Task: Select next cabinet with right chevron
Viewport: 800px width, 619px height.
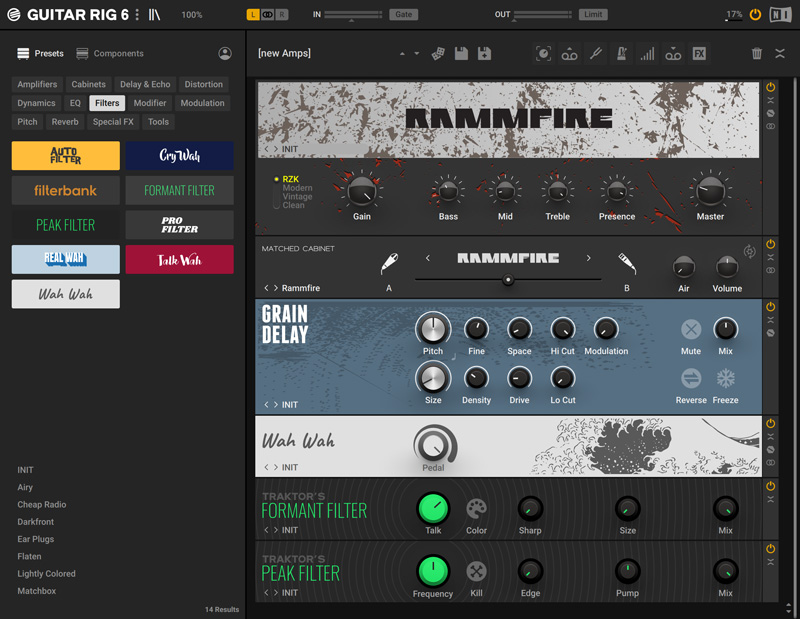Action: [x=588, y=258]
